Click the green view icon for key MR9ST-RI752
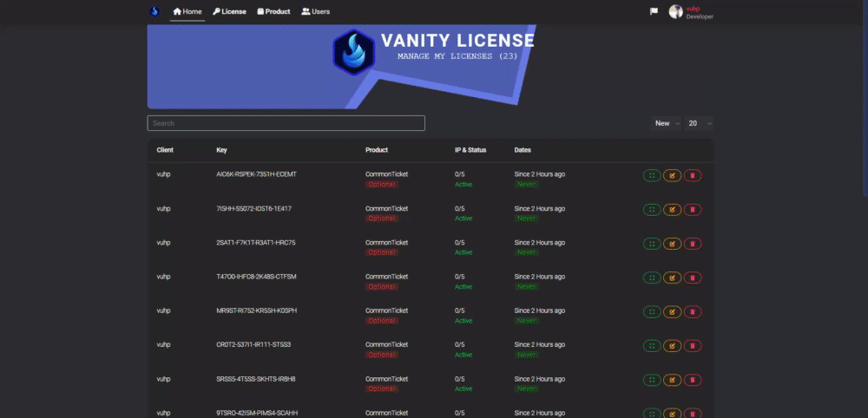 (x=652, y=312)
